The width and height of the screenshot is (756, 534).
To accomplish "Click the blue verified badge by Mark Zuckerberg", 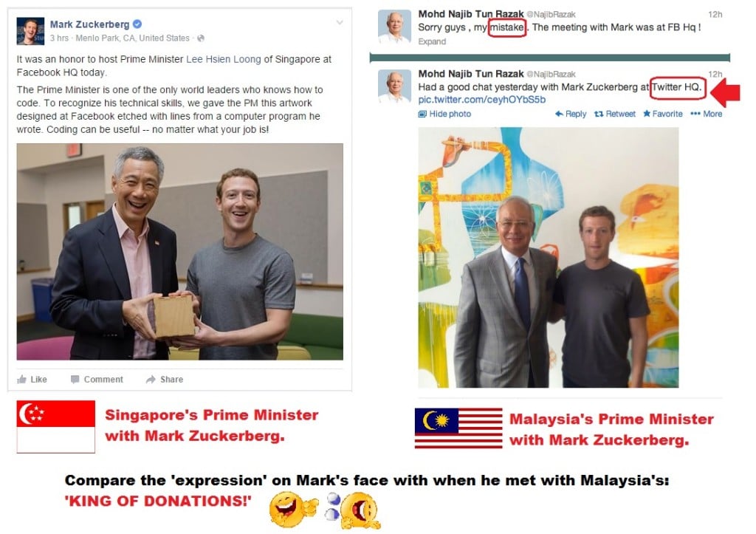I will point(137,24).
